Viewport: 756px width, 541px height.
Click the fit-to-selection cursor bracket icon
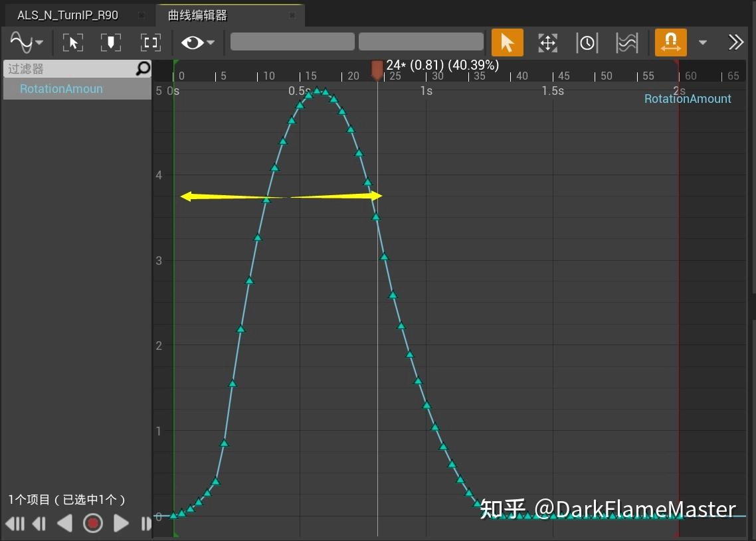pos(73,42)
